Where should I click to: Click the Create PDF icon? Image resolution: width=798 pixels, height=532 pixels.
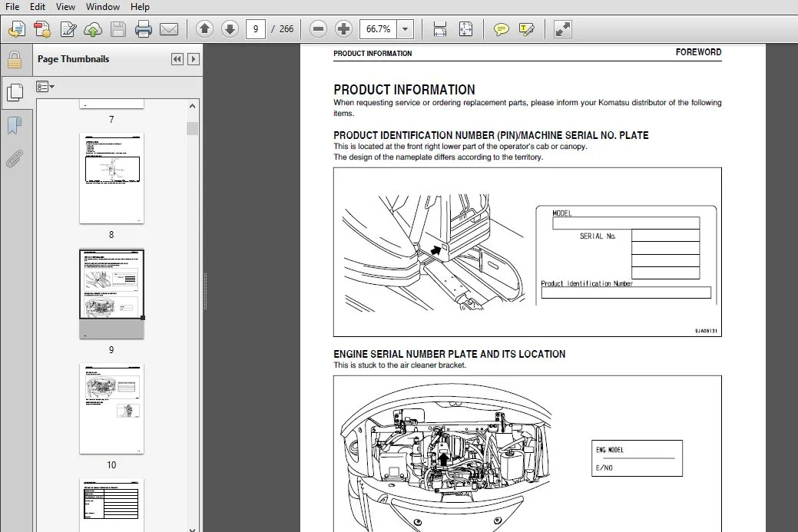click(42, 29)
